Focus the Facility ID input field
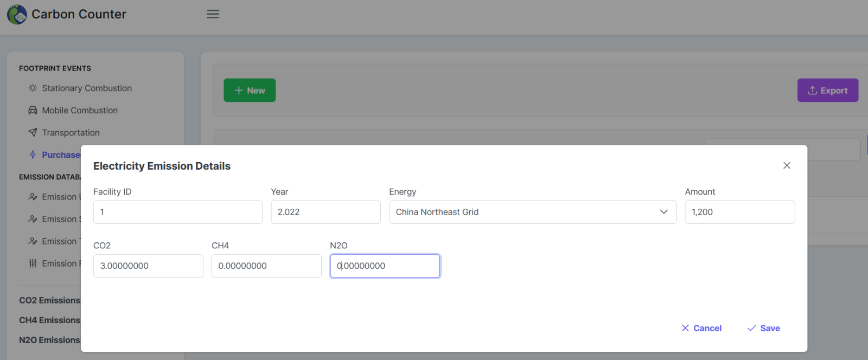This screenshot has height=360, width=868. pos(177,212)
